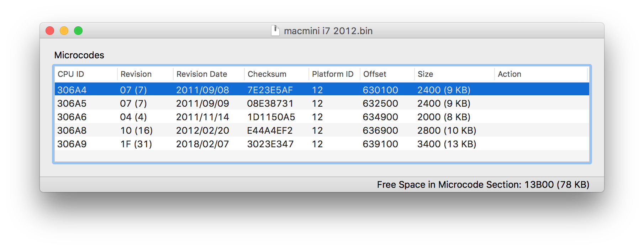The image size is (644, 249).
Task: Click revision date 2018/02/07
Action: (x=202, y=144)
